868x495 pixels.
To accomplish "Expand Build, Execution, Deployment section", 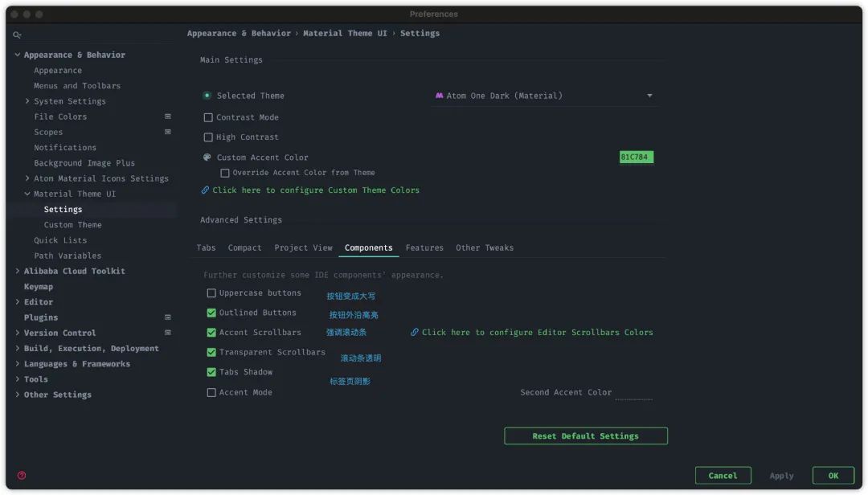I will pos(18,348).
